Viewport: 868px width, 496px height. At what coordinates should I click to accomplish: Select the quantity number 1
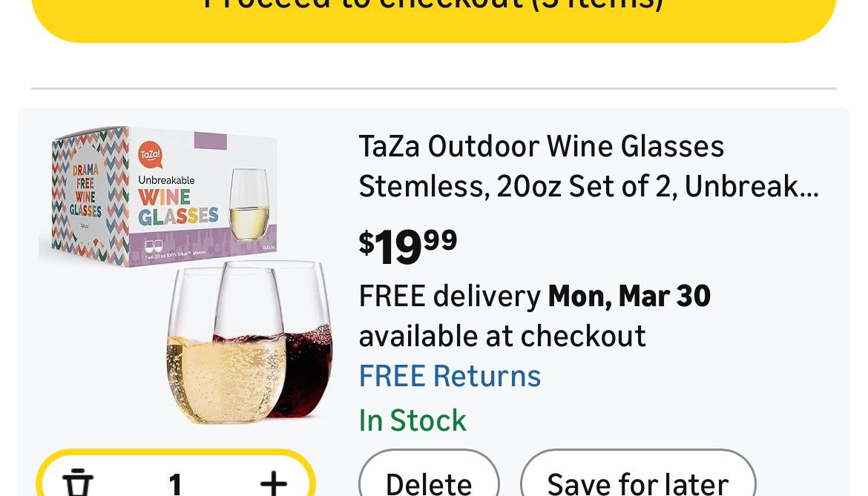click(175, 483)
